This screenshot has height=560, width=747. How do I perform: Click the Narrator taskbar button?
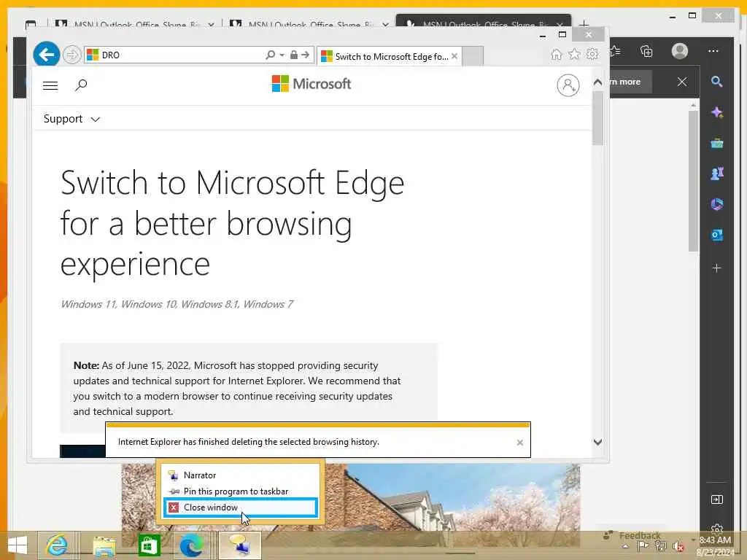(x=240, y=545)
